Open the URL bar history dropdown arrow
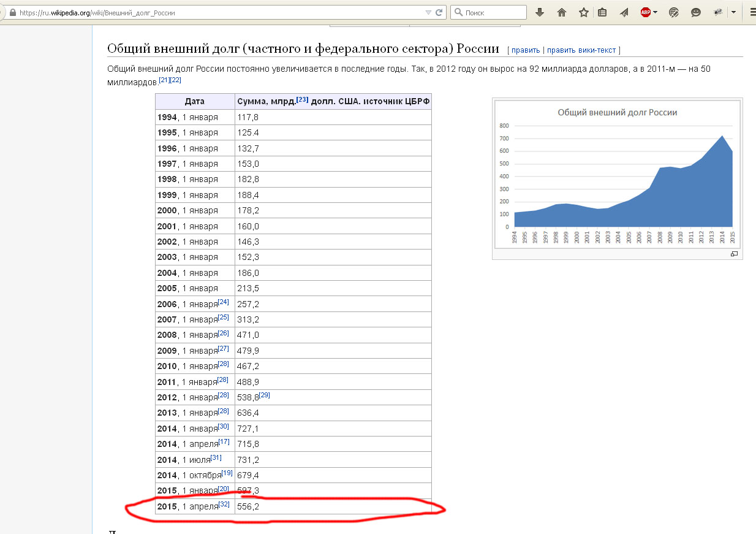Screen dimensions: 756x534 click(428, 12)
